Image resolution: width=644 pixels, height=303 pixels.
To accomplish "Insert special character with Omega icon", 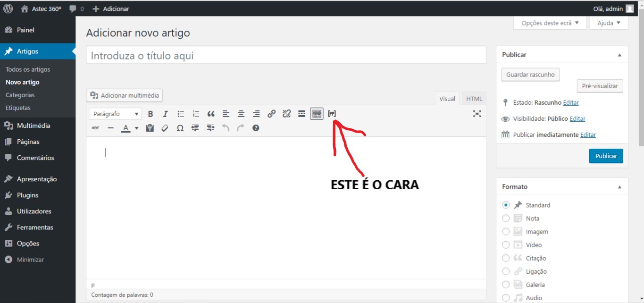I will click(180, 128).
